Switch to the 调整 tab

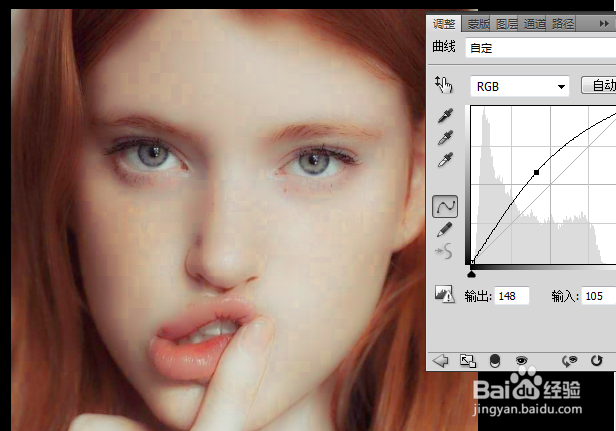click(444, 24)
